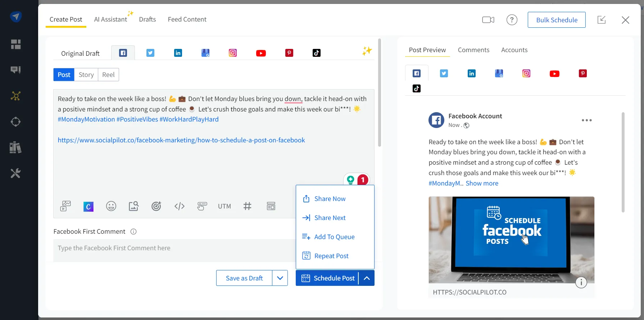Click the socialpilot.co Facebook marketing link in post text
The image size is (644, 320).
coord(181,140)
